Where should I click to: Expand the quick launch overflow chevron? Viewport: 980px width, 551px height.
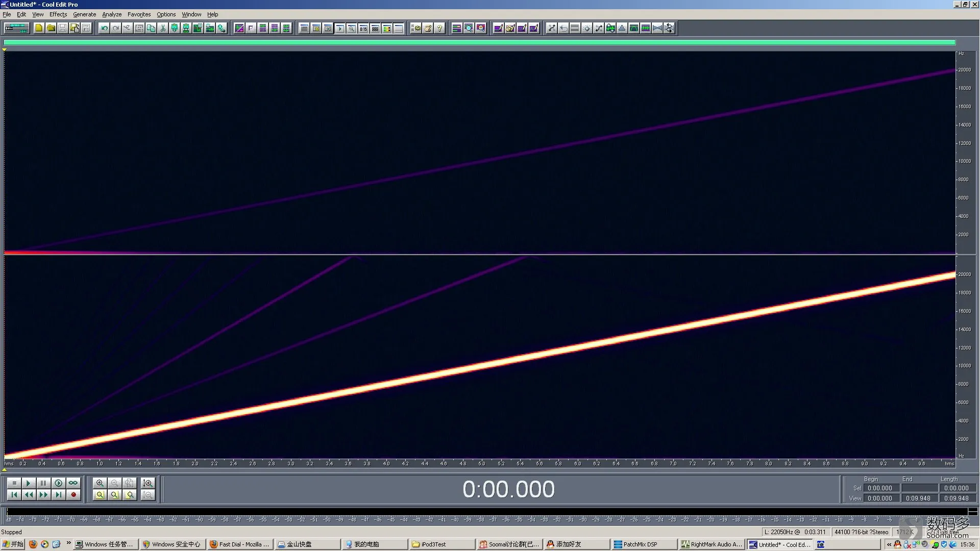coord(68,543)
